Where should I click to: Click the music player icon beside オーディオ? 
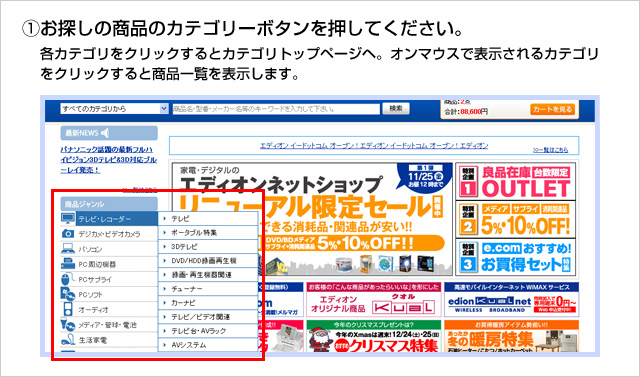point(68,309)
